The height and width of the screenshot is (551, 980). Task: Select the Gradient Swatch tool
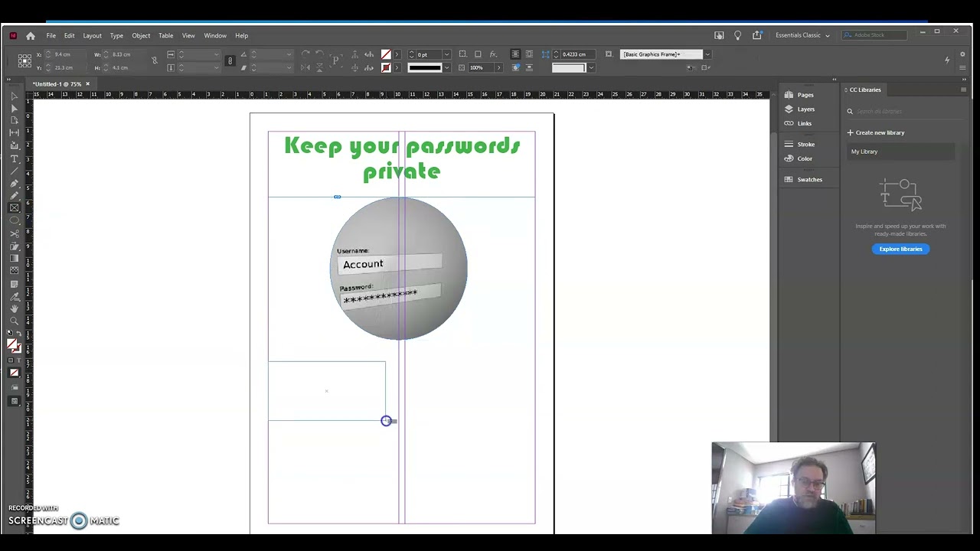click(x=14, y=259)
